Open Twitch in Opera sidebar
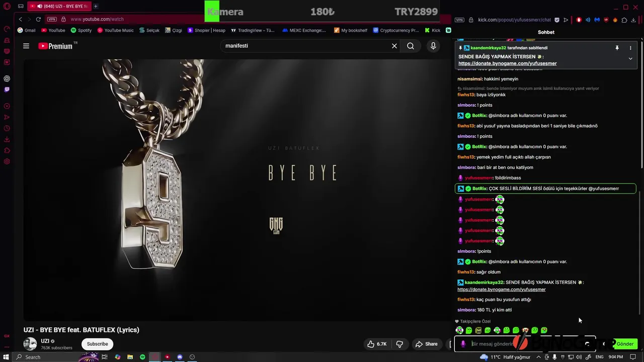 7,89
